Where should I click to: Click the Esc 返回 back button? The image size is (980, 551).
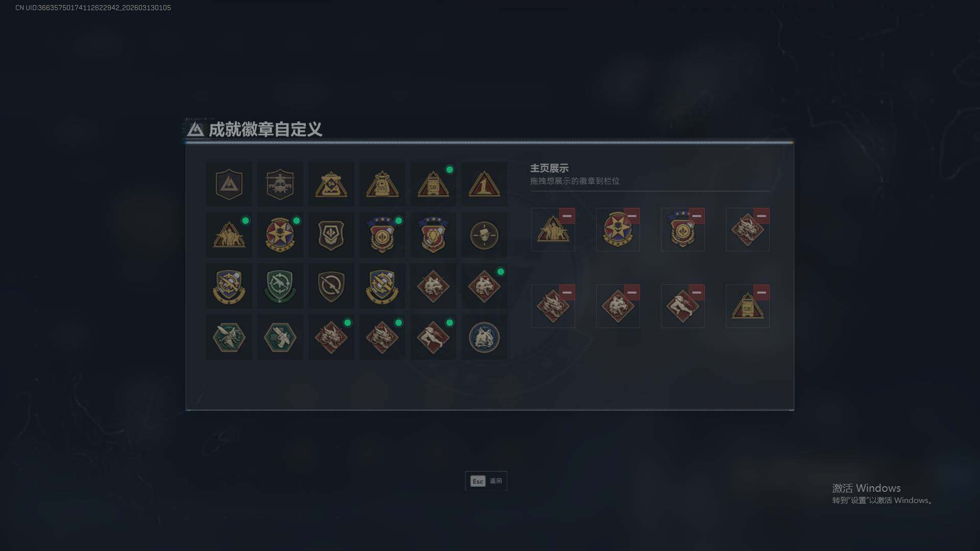tap(486, 481)
